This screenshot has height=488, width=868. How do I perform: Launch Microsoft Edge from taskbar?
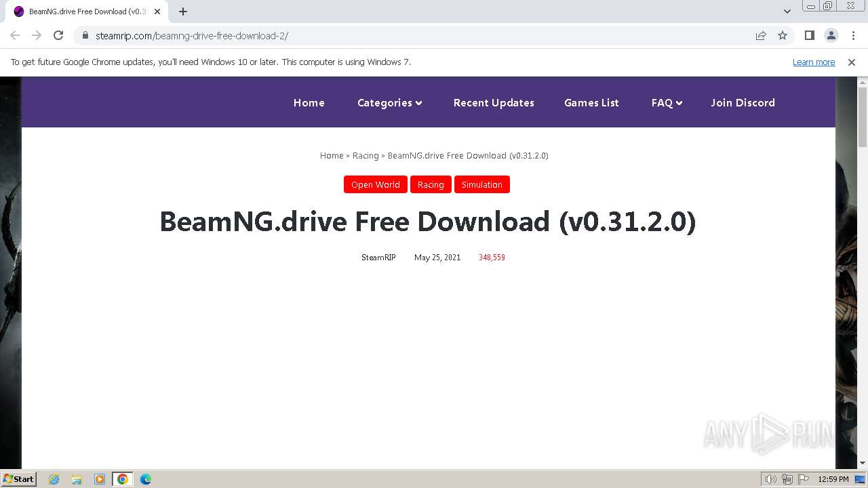pyautogui.click(x=146, y=479)
